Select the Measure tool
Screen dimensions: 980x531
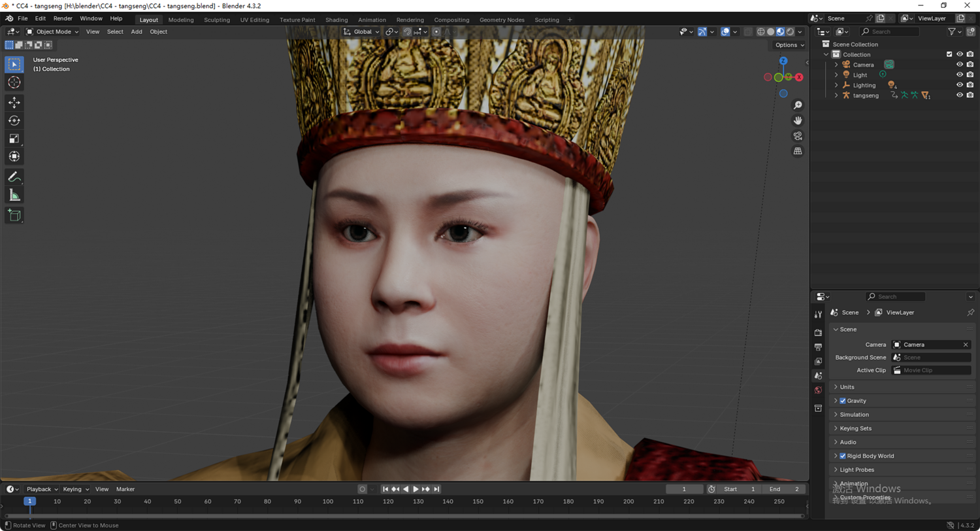click(14, 195)
